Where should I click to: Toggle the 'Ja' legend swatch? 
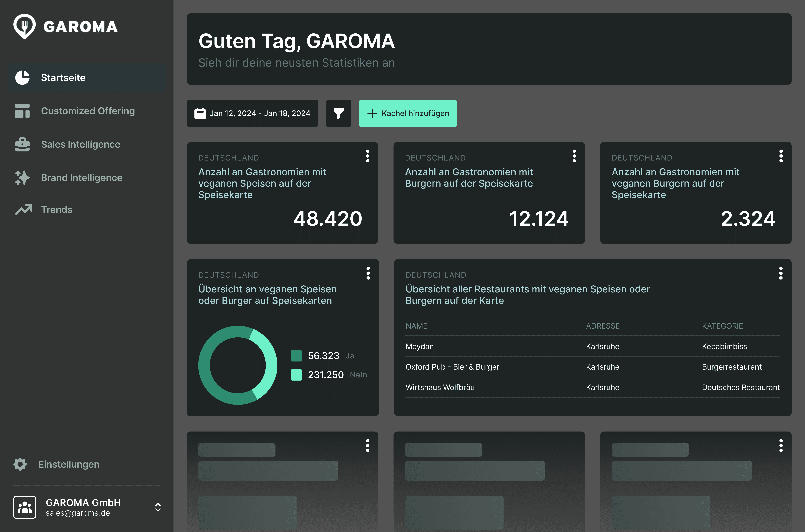point(296,356)
